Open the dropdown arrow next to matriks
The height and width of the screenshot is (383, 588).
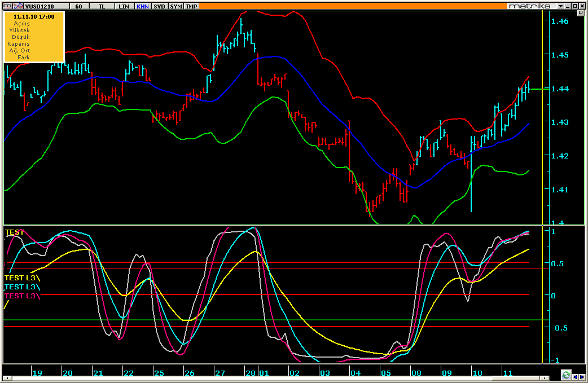[x=561, y=6]
